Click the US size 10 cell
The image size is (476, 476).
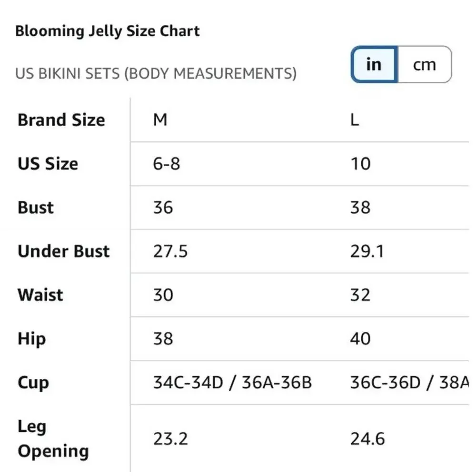coord(361,164)
